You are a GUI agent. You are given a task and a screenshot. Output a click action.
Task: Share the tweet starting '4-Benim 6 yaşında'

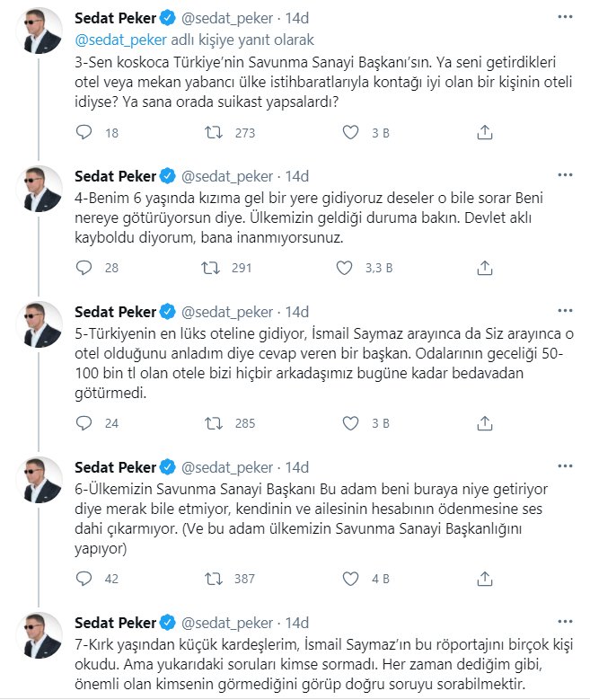[484, 268]
